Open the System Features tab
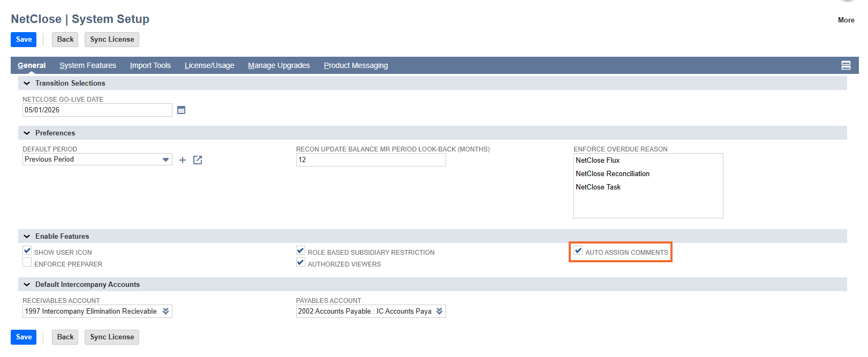This screenshot has width=868, height=357. (88, 65)
